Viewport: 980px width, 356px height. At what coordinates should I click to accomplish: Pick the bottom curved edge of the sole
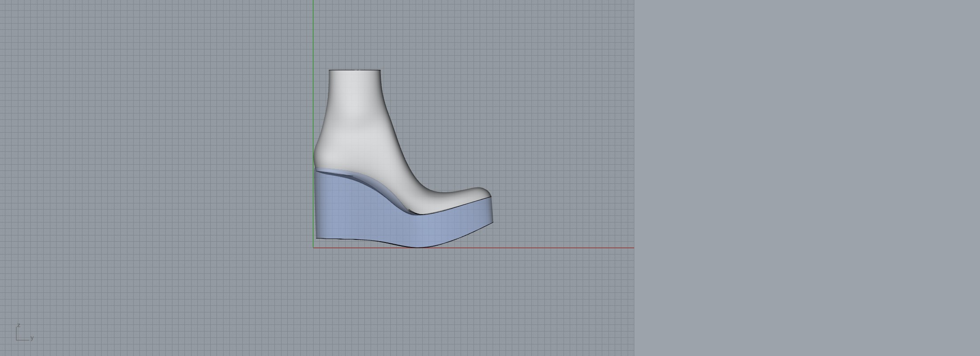pos(419,247)
